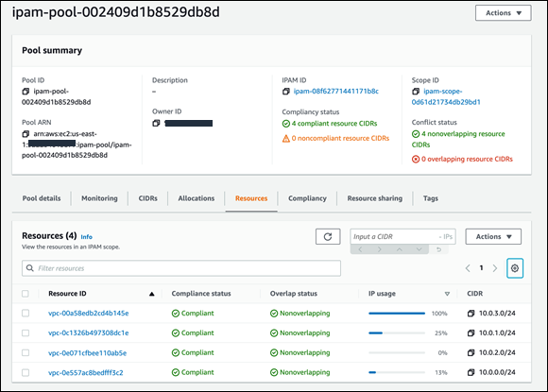Image resolution: width=548 pixels, height=392 pixels.
Task: Open table preferences gear icon
Action: tap(515, 268)
